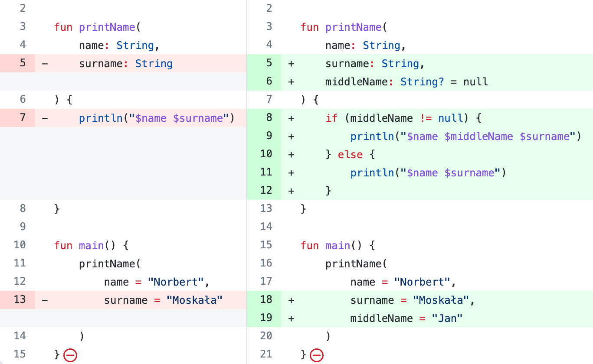Click the "if (middleName != null)" line
The image size is (593, 364).
(x=403, y=118)
